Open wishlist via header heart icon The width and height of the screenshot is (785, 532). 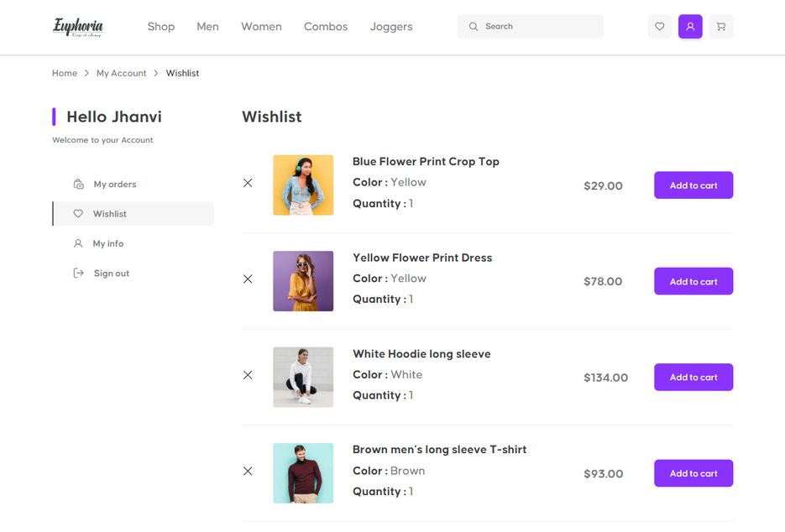click(659, 27)
